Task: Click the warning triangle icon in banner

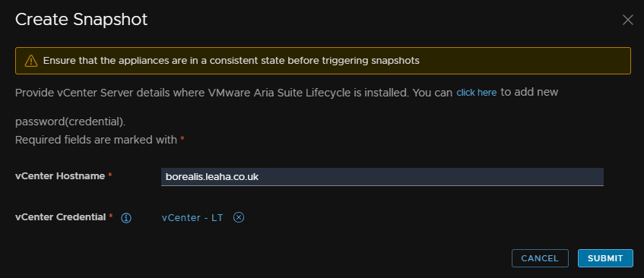Action: coord(31,61)
